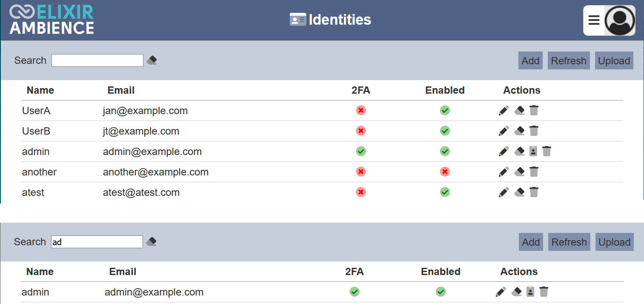Viewport: 644px width, 304px height.
Task: Click the trash icon for UserB
Action: coord(534,131)
